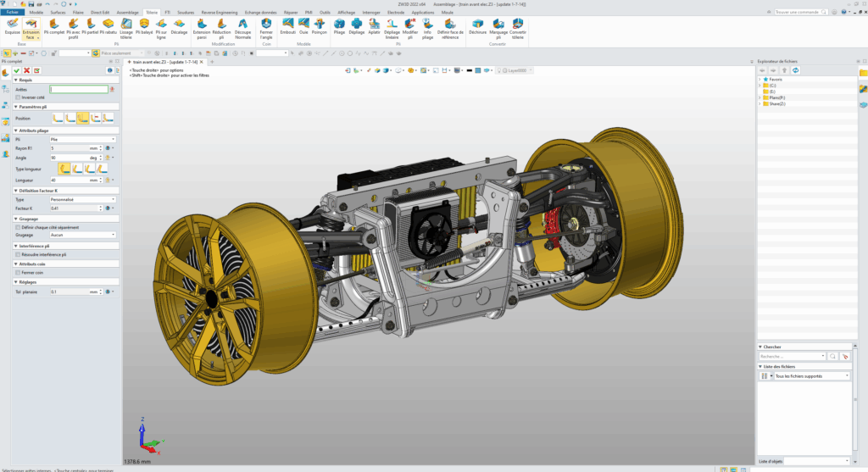Select the first Type longueur option
This screenshot has width=868, height=472.
click(64, 169)
